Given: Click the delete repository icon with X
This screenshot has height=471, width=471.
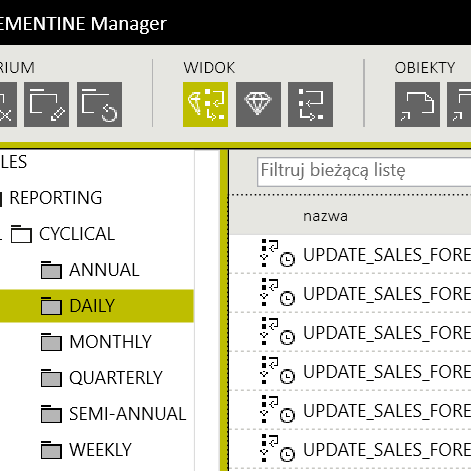Looking at the screenshot, I should click(x=8, y=104).
